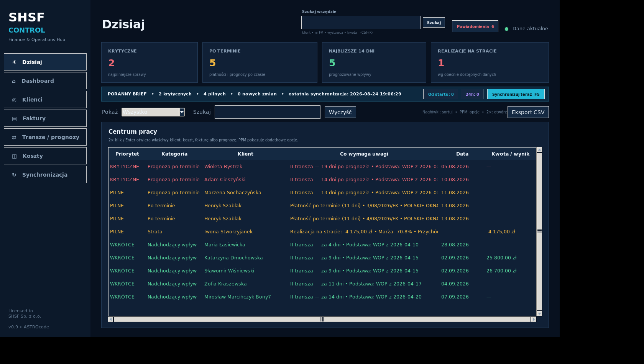Sort by Co wymaga uwagi header
The image size is (644, 364).
point(364,154)
